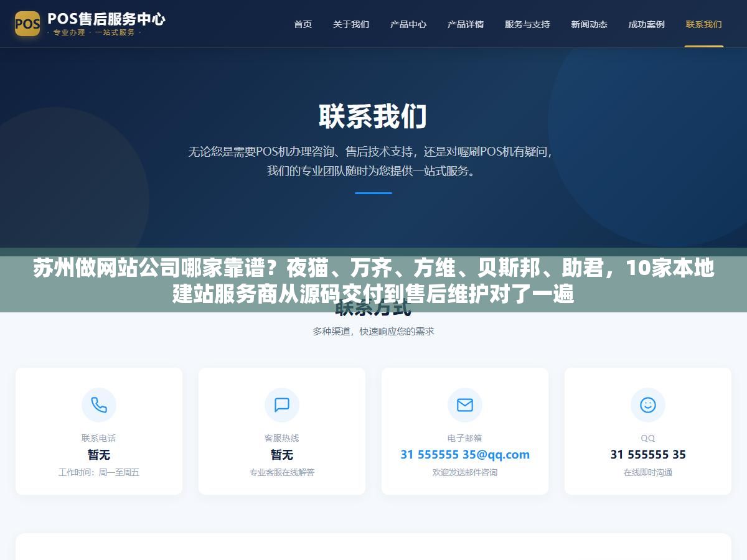The width and height of the screenshot is (747, 560).
Task: Click the hero line starting 无论您是需要POS机办理咨询
Action: (x=370, y=151)
